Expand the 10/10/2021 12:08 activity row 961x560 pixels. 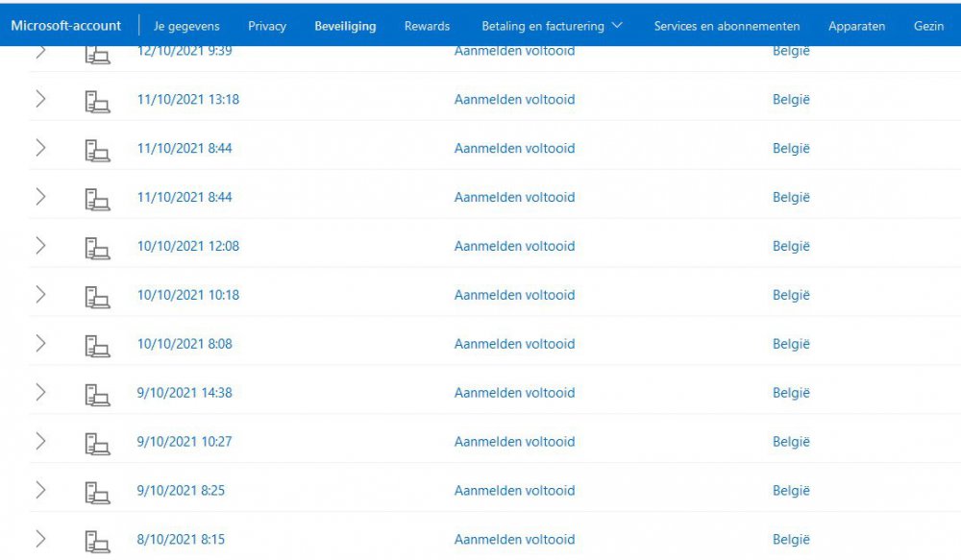point(40,246)
